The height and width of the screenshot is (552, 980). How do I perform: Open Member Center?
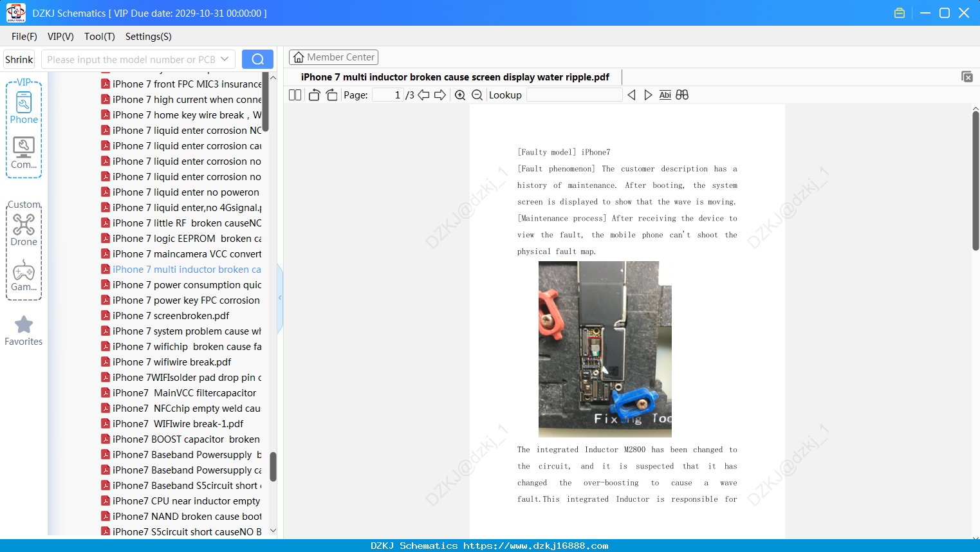[333, 57]
